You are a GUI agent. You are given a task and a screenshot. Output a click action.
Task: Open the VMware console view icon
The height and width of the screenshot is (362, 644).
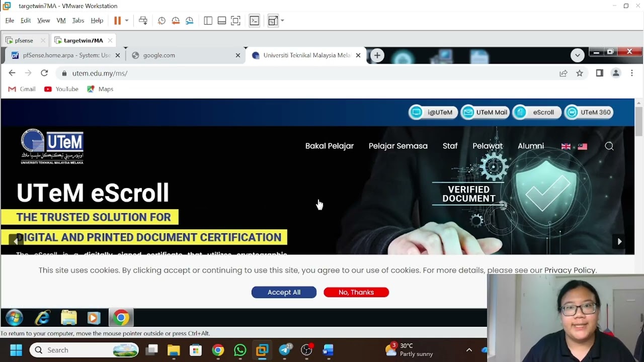255,21
